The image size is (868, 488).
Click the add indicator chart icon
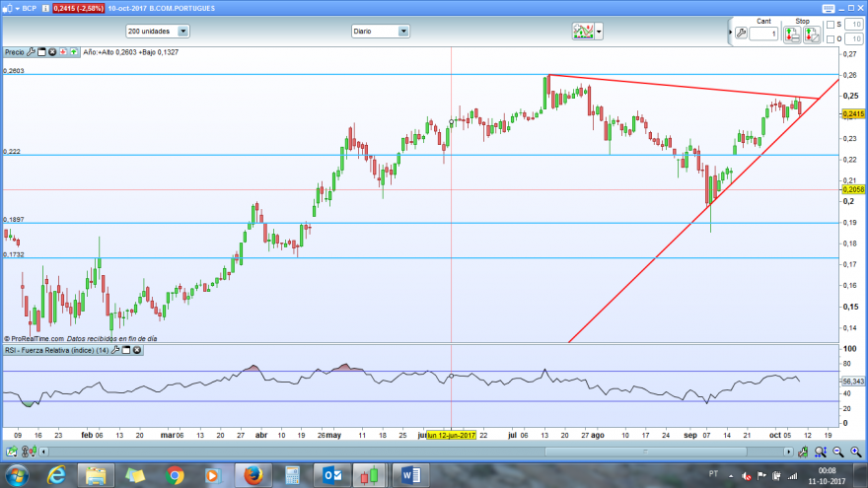coord(583,32)
